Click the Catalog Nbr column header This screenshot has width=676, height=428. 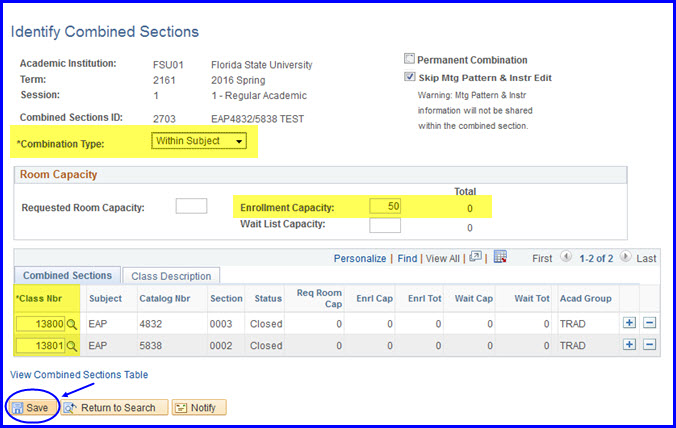point(165,298)
